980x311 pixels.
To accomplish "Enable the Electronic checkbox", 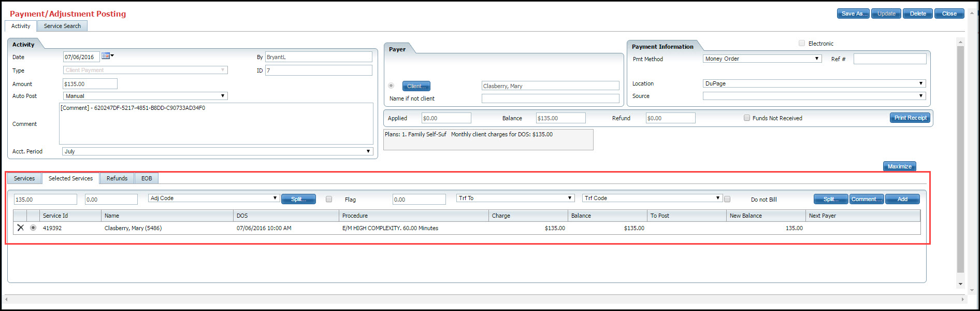I will pyautogui.click(x=802, y=44).
